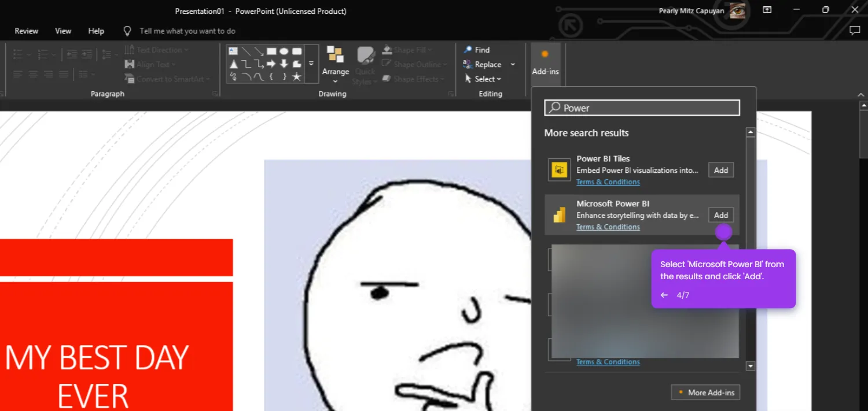Viewport: 868px width, 411px height.
Task: Pick the 5-Point Star shape
Action: click(x=297, y=76)
